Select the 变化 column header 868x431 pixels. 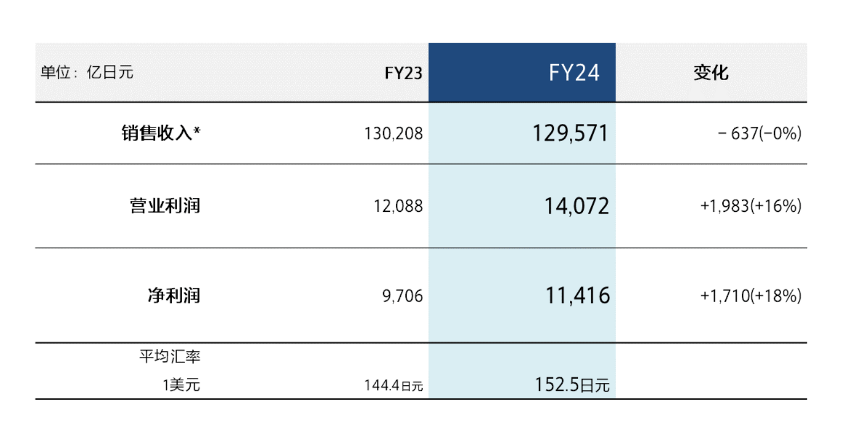point(711,73)
